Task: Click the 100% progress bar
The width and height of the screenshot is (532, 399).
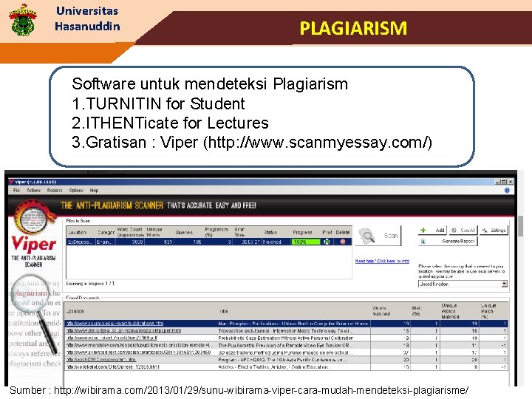Action: tap(305, 242)
